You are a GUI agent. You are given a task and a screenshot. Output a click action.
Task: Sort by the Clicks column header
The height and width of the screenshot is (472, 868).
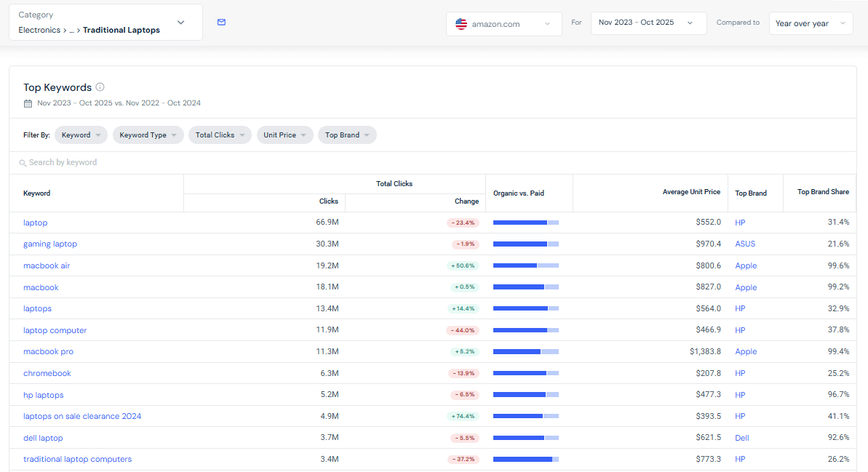(x=329, y=201)
